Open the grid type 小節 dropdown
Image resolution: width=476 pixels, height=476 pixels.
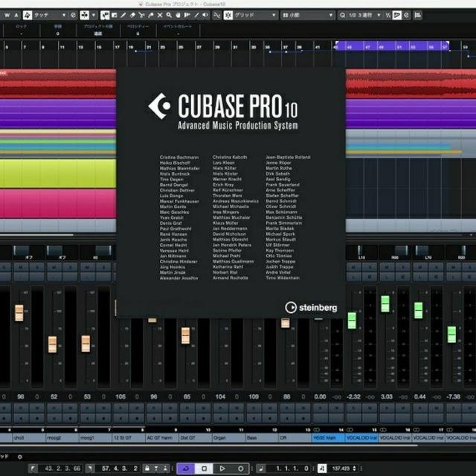pos(307,15)
